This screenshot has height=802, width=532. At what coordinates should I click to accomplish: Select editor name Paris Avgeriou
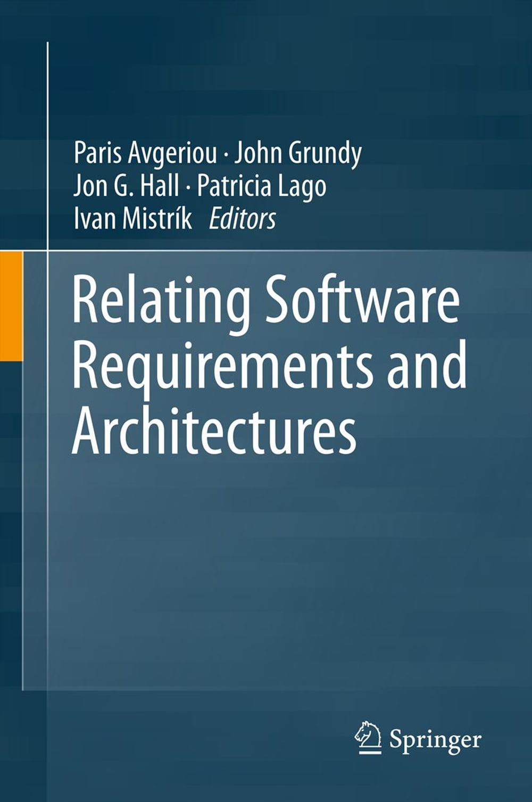[145, 154]
